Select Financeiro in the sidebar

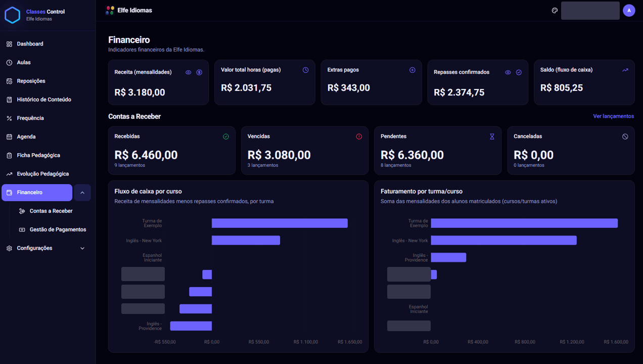(x=37, y=193)
